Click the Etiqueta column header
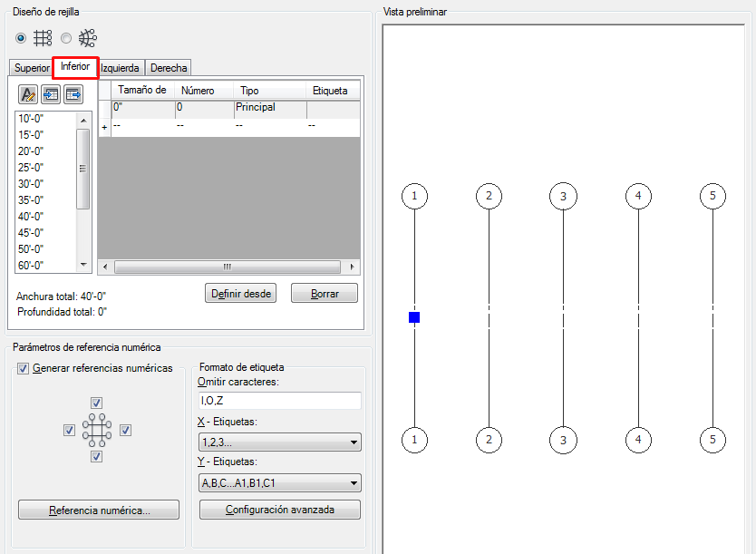Viewport: 756px width, 554px height. click(334, 90)
